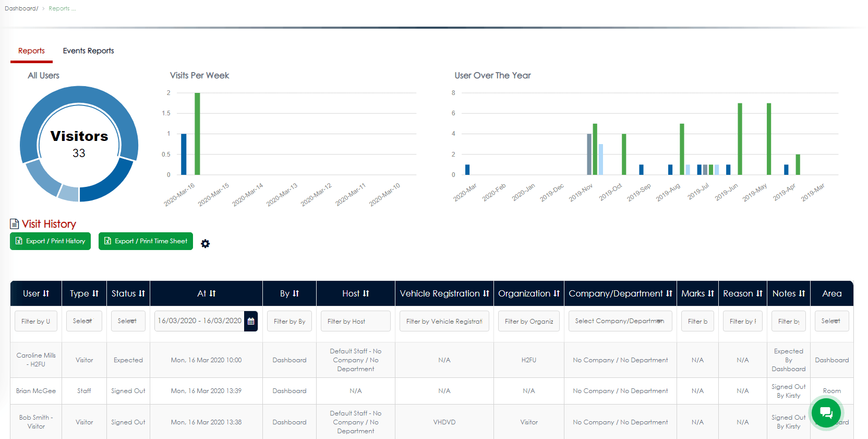
Task: Open the date range calendar picker
Action: (x=251, y=322)
